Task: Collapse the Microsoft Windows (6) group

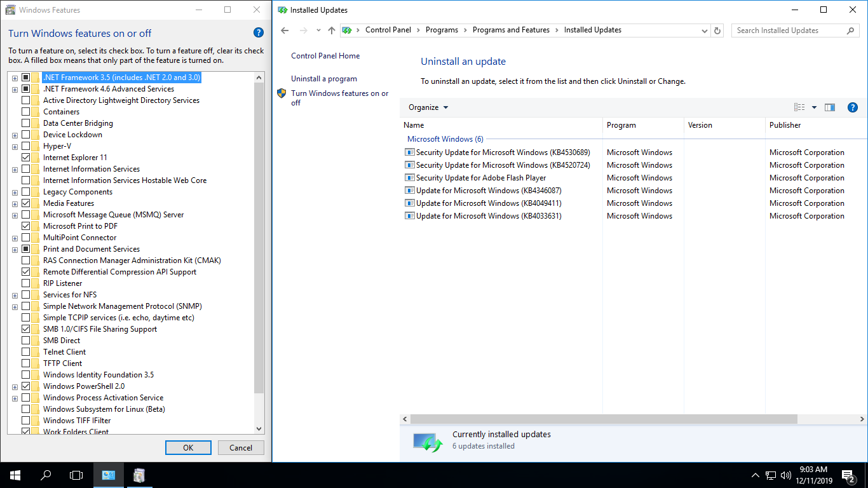Action: click(445, 139)
